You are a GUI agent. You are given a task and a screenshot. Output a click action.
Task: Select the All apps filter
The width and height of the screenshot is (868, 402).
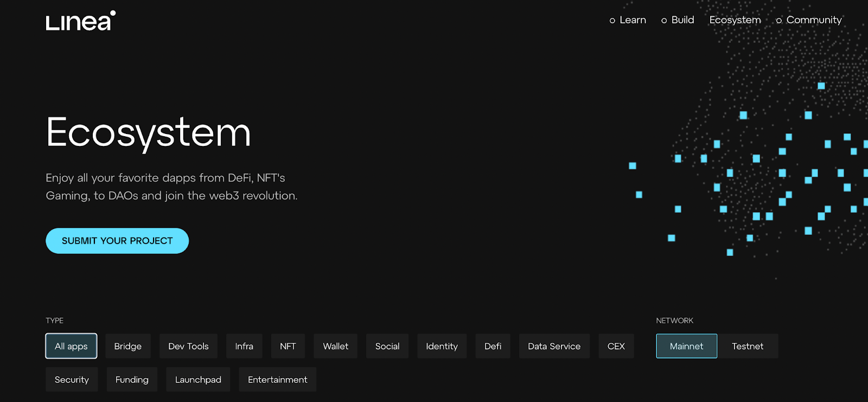[71, 346]
